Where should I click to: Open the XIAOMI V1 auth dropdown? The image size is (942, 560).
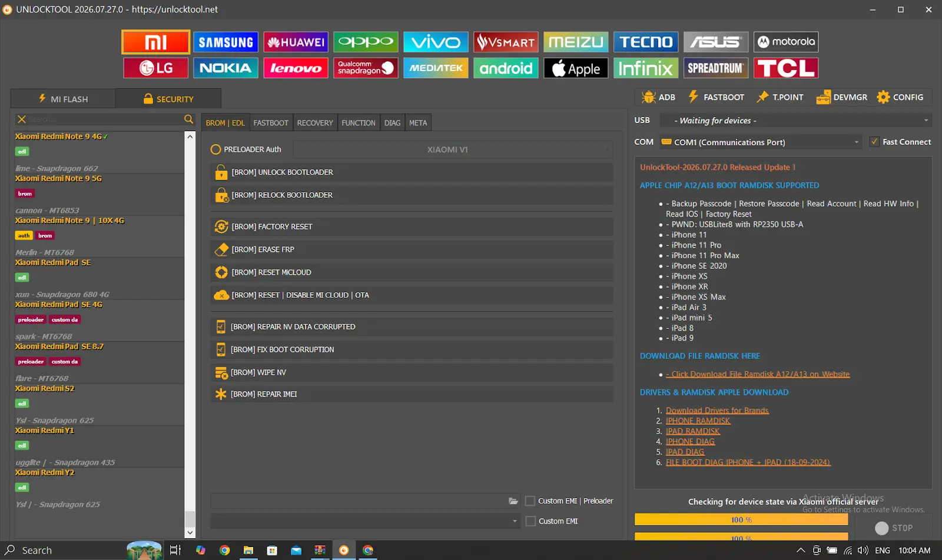[x=453, y=149]
